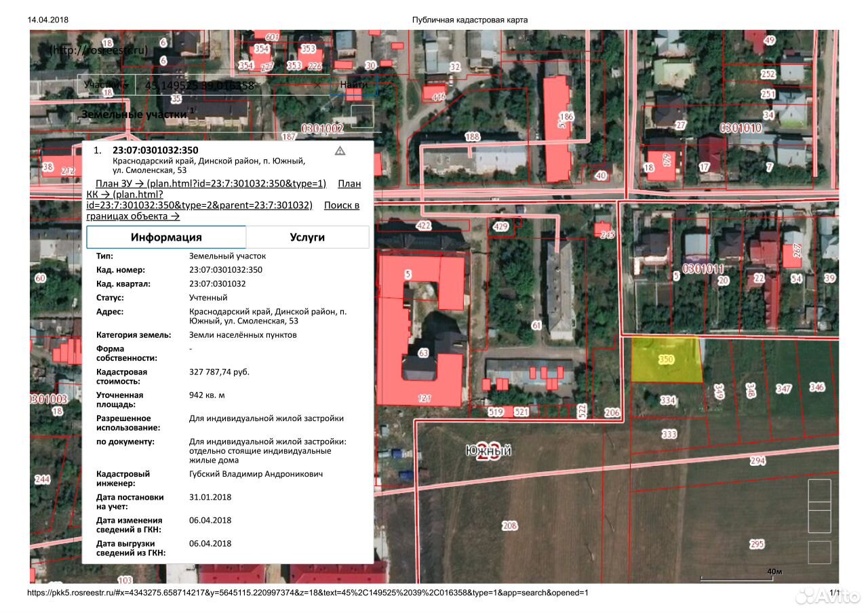Switch to the Информация tab

(x=166, y=237)
